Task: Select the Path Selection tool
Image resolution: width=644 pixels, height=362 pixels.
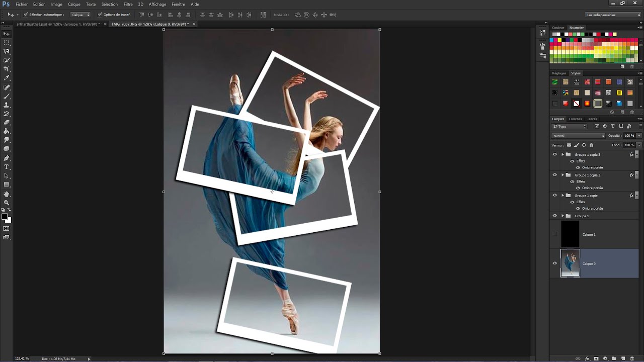Action: point(7,176)
